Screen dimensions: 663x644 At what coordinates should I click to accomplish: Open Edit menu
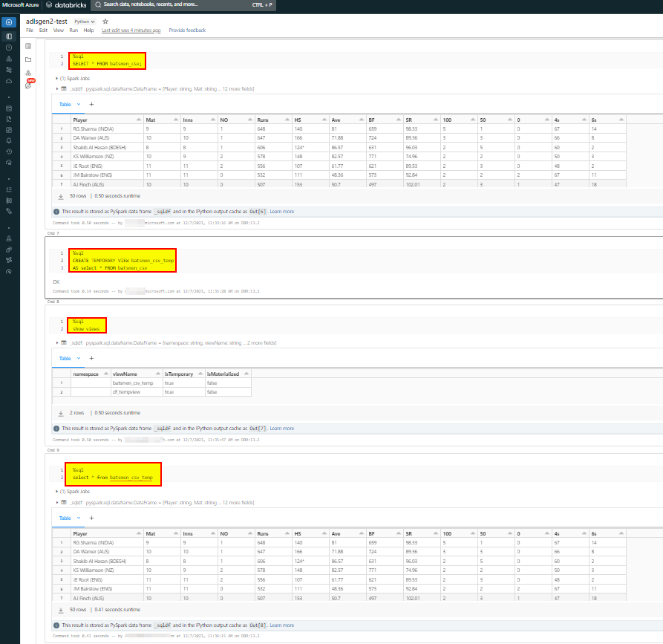pos(43,30)
